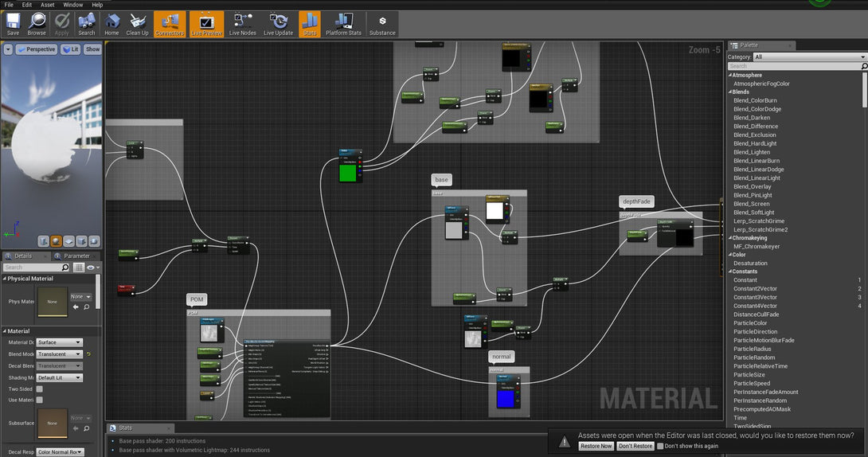Switch to the Parameter tab
This screenshot has width=868, height=457.
(x=77, y=256)
